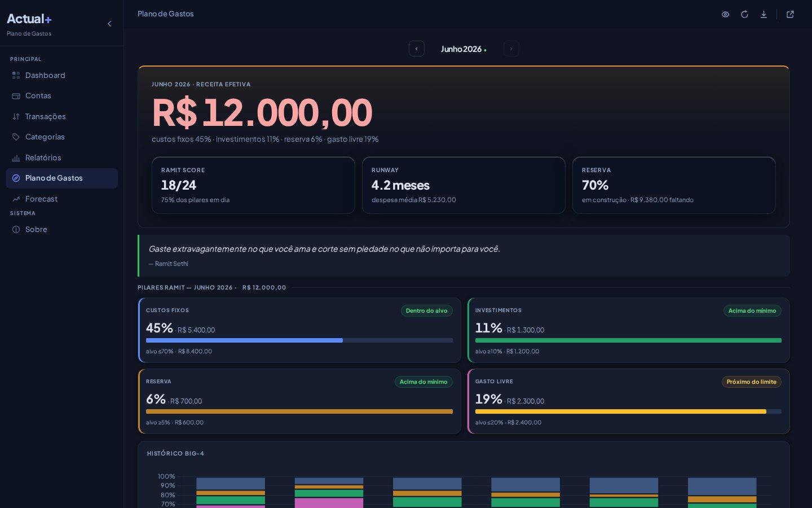
Task: Go to next month with right chevron
Action: click(x=511, y=49)
